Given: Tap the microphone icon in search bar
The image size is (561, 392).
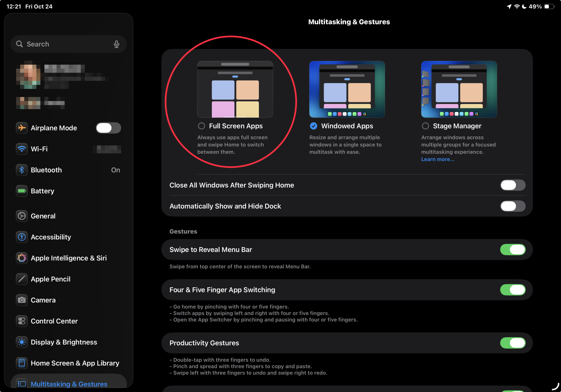Looking at the screenshot, I should tap(116, 44).
